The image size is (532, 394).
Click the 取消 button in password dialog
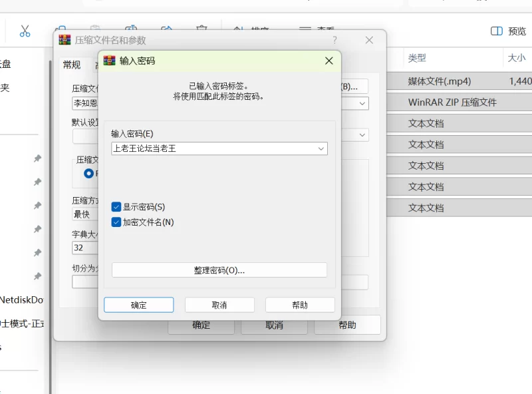coord(219,305)
